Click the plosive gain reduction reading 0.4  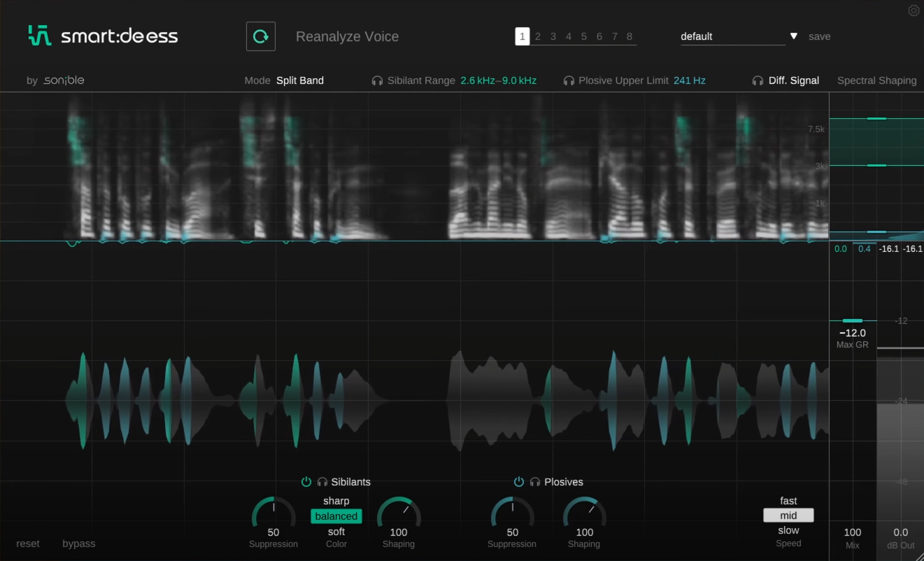[865, 249]
